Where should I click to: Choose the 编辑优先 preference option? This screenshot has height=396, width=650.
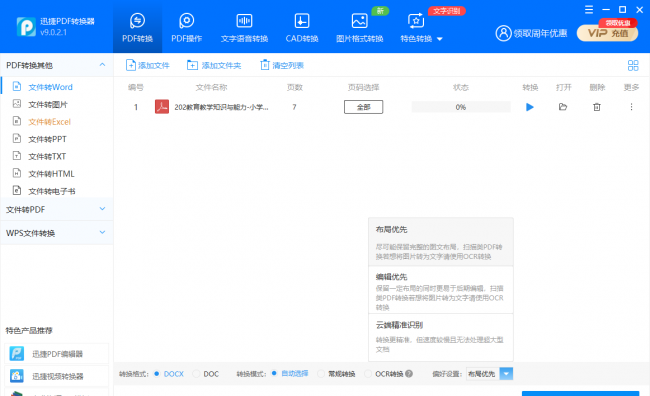[441, 290]
